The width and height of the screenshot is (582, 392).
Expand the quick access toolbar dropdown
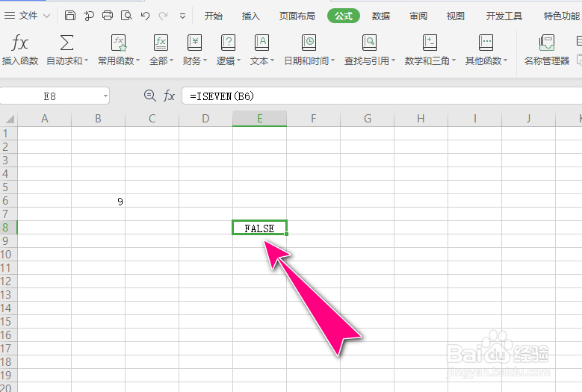(182, 16)
